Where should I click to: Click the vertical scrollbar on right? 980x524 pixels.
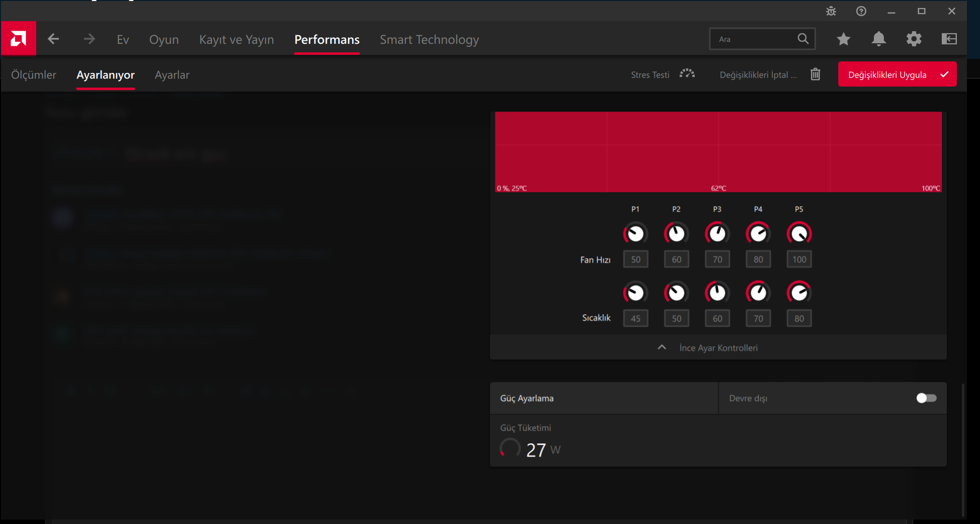963,450
